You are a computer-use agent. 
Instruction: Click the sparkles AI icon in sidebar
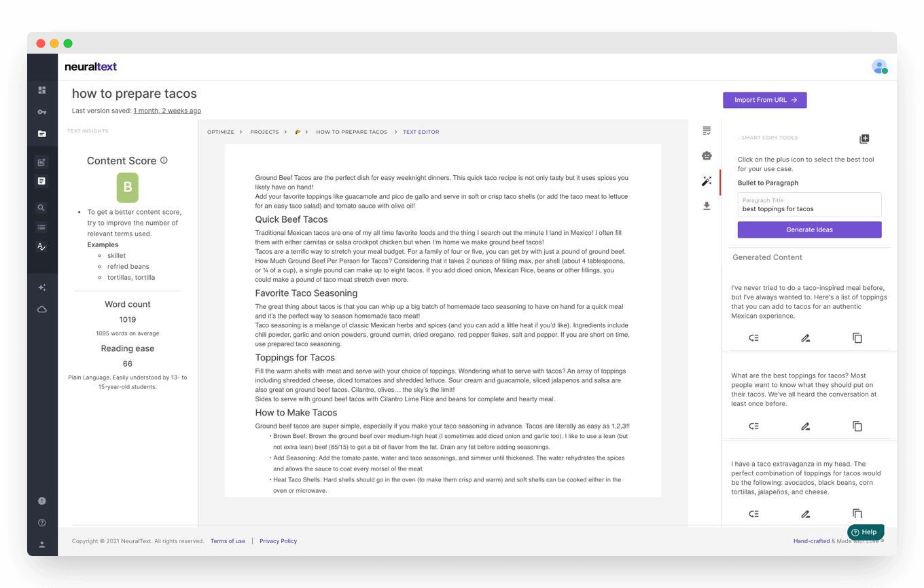(41, 287)
